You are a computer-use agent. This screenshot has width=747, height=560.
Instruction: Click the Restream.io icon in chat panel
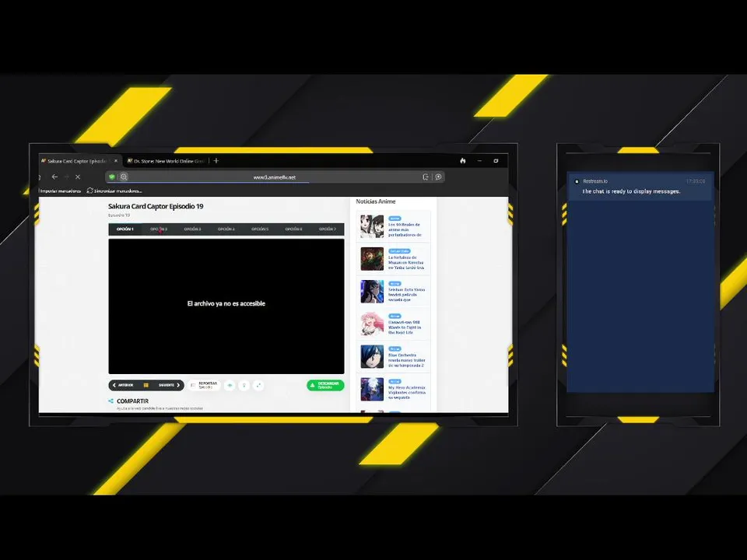click(577, 181)
